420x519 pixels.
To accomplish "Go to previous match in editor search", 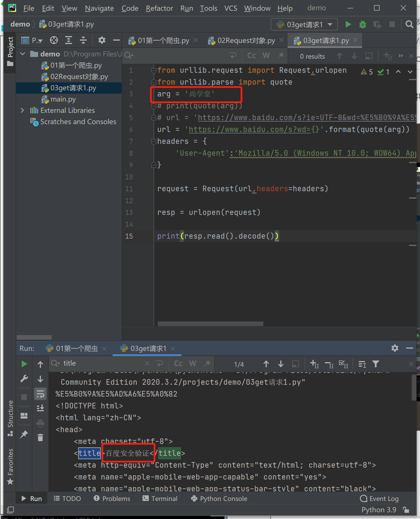I will pyautogui.click(x=340, y=56).
